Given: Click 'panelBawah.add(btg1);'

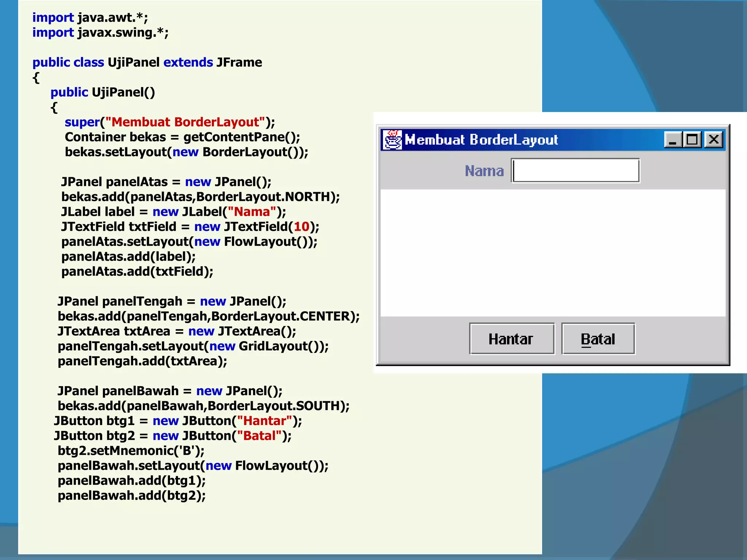Looking at the screenshot, I should coord(132,481).
